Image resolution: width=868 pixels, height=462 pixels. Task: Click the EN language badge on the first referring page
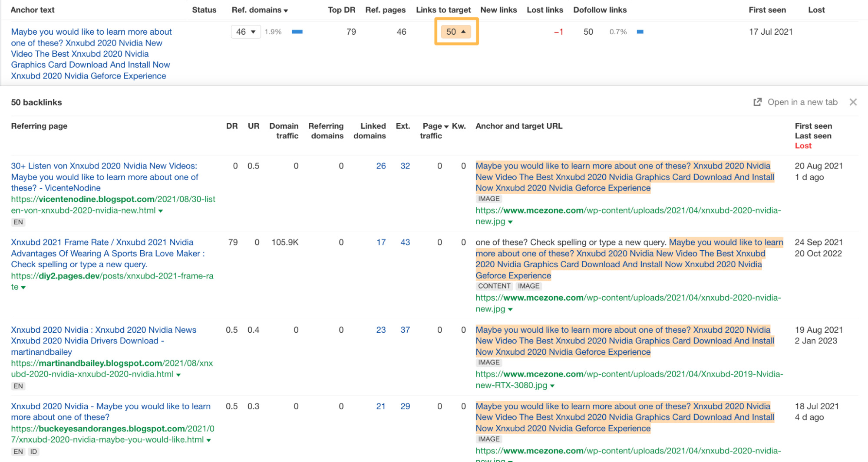(x=18, y=222)
